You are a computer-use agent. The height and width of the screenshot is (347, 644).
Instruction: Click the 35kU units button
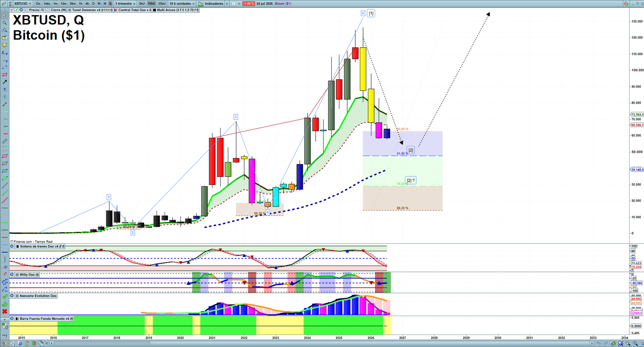(x=162, y=4)
